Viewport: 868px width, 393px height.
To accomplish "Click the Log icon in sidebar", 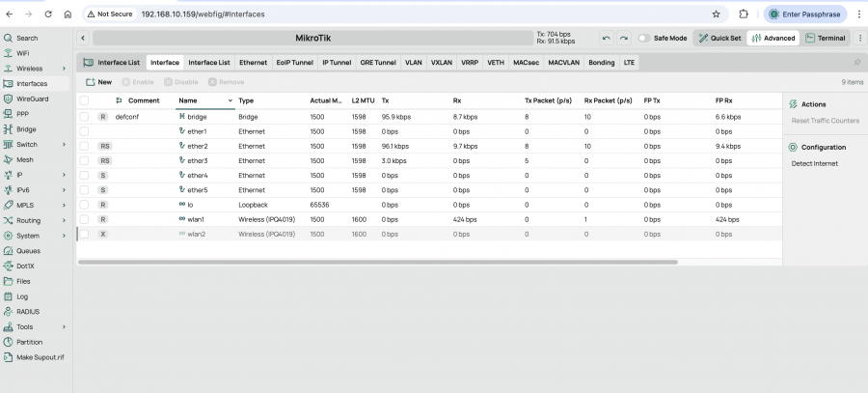I will (9, 296).
